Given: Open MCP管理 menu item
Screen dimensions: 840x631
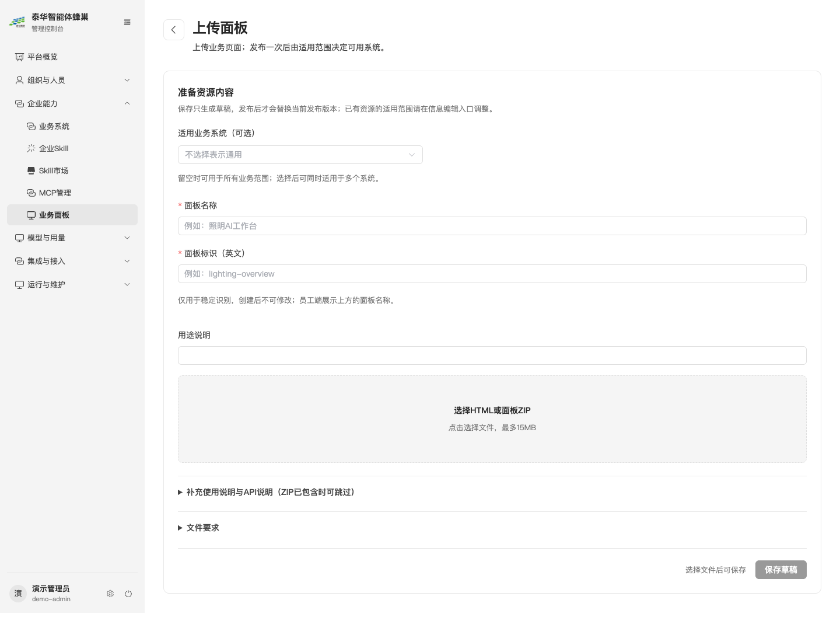Looking at the screenshot, I should coord(72,193).
